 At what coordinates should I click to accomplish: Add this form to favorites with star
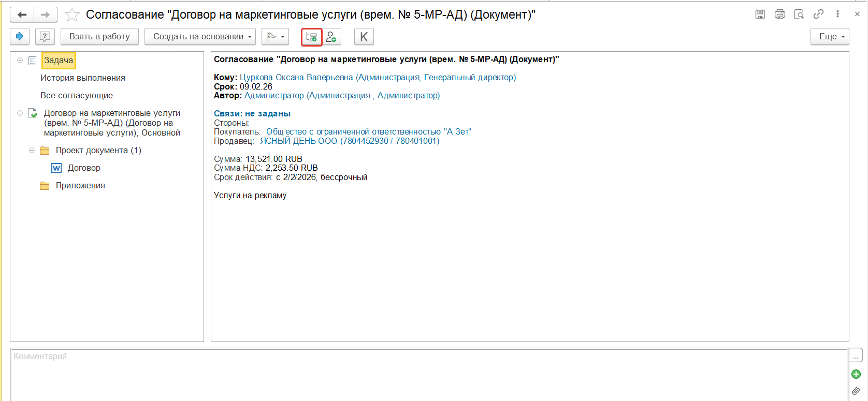click(72, 15)
